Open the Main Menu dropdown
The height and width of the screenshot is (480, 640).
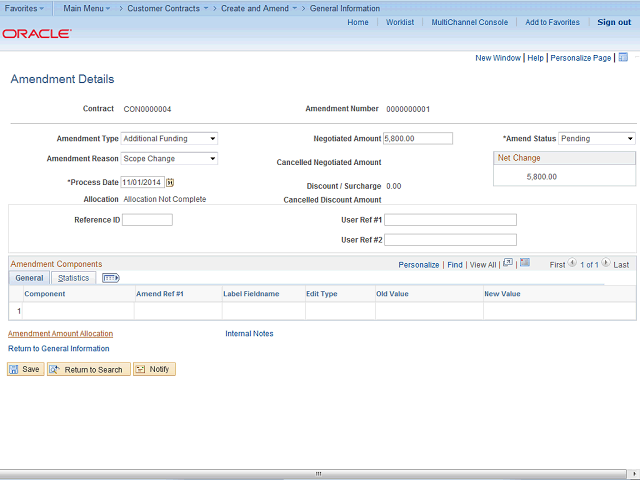(x=87, y=8)
